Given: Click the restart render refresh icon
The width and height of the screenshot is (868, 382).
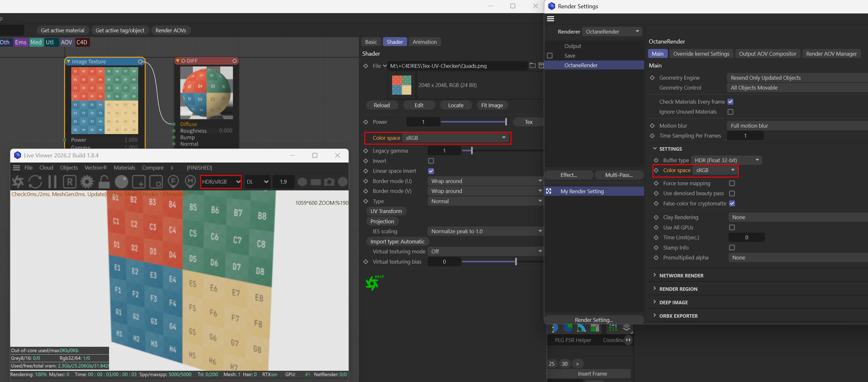Looking at the screenshot, I should click(x=35, y=182).
